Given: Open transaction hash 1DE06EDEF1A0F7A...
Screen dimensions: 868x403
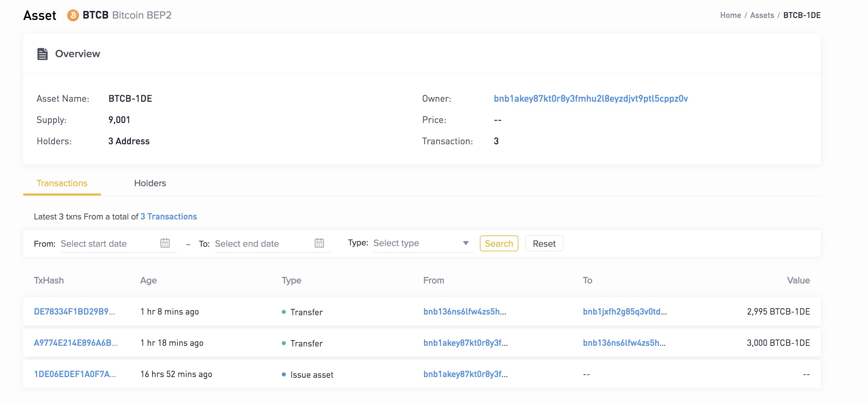Looking at the screenshot, I should (x=75, y=374).
